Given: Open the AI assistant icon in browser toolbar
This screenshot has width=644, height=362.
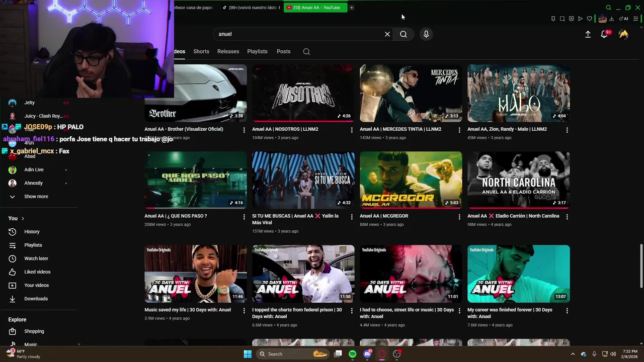Looking at the screenshot, I should click(x=624, y=19).
